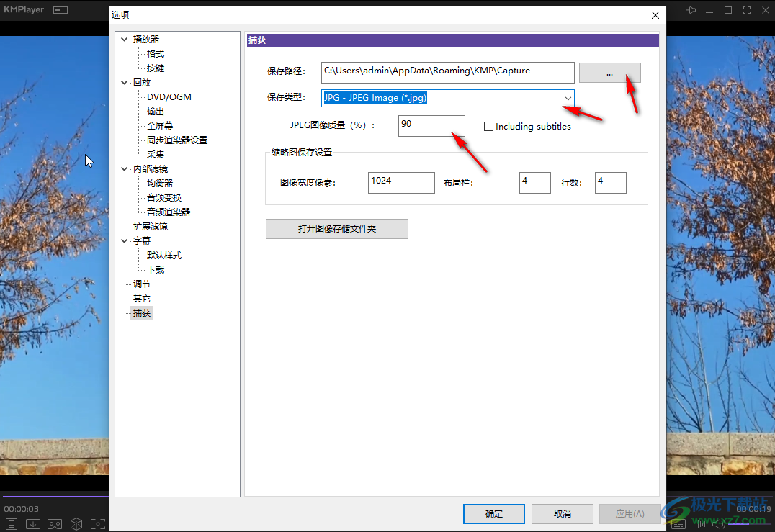Toggle the VR goggles icon in KMPlayer
This screenshot has height=532, width=775.
click(54, 524)
